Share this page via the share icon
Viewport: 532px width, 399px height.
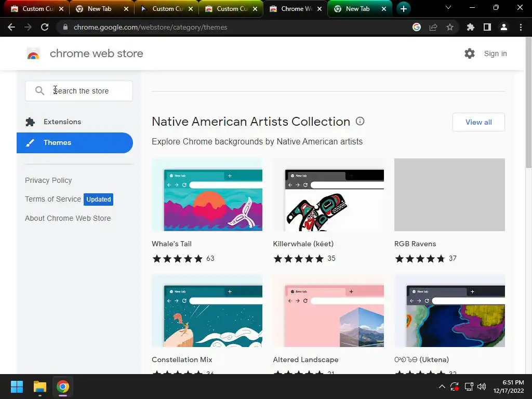[x=433, y=27]
